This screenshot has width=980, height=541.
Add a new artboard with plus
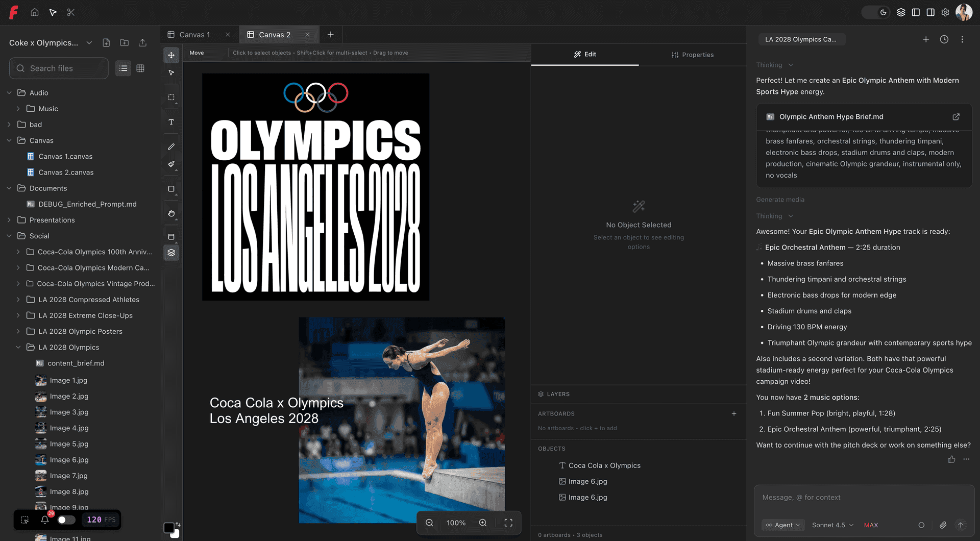coord(733,414)
